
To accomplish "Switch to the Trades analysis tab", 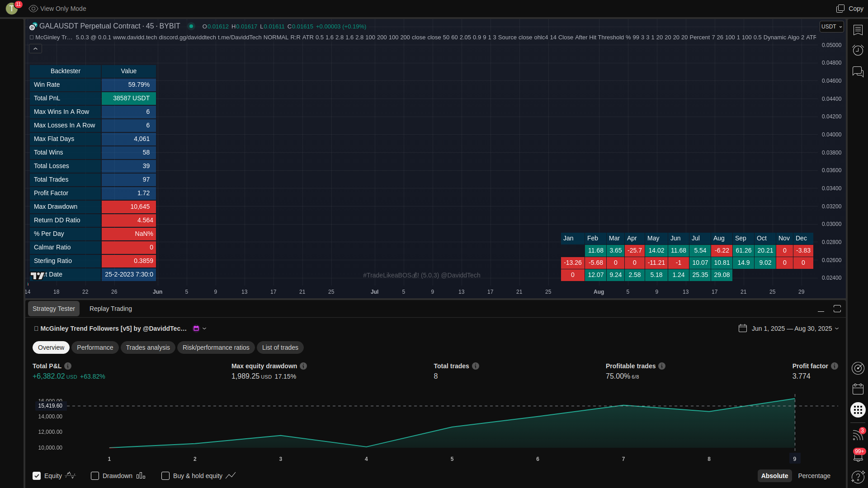I will [x=148, y=347].
